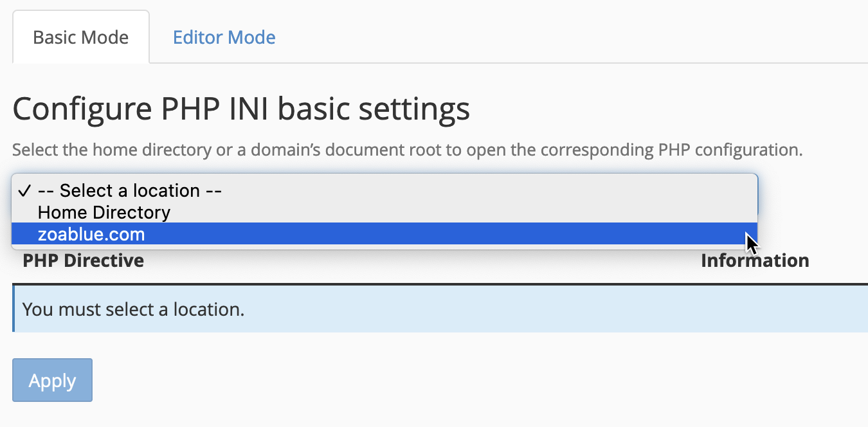Click the PHP Directive column header

[83, 260]
